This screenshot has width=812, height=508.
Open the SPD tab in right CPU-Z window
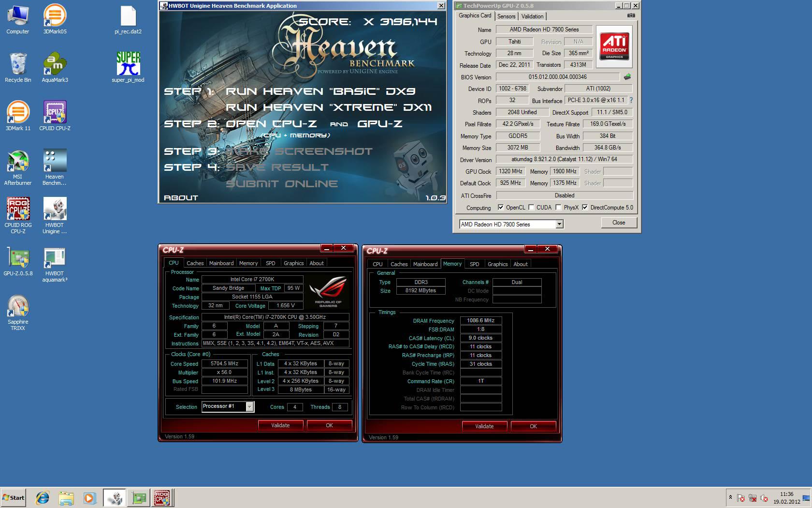(x=475, y=264)
